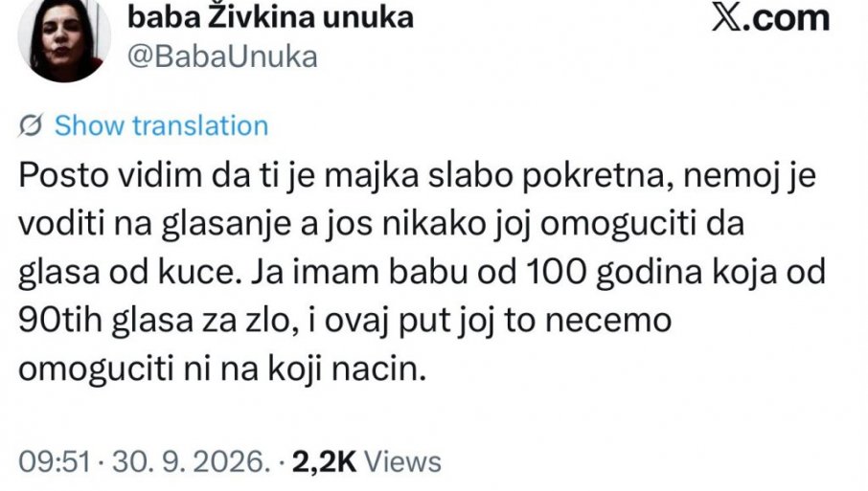This screenshot has height=491, width=868.
Task: Click the final line omoguciti ni na koji nacin
Action: 222,369
